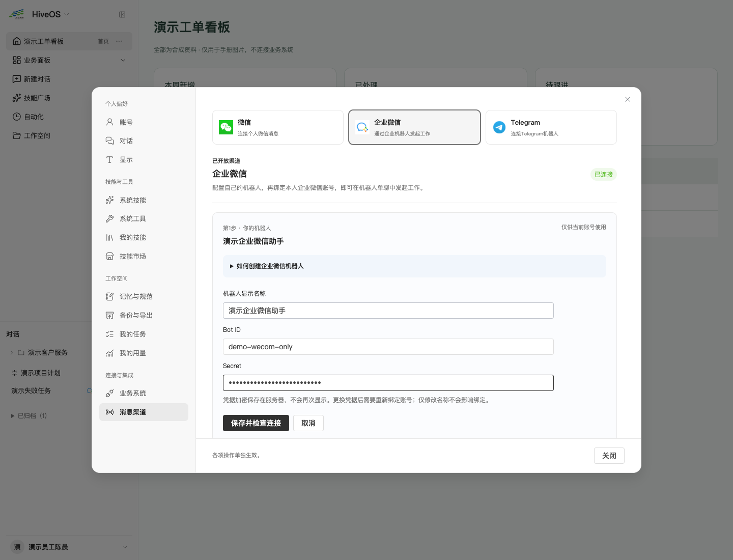Select the Telegram channel card
This screenshot has width=733, height=560.
click(551, 127)
